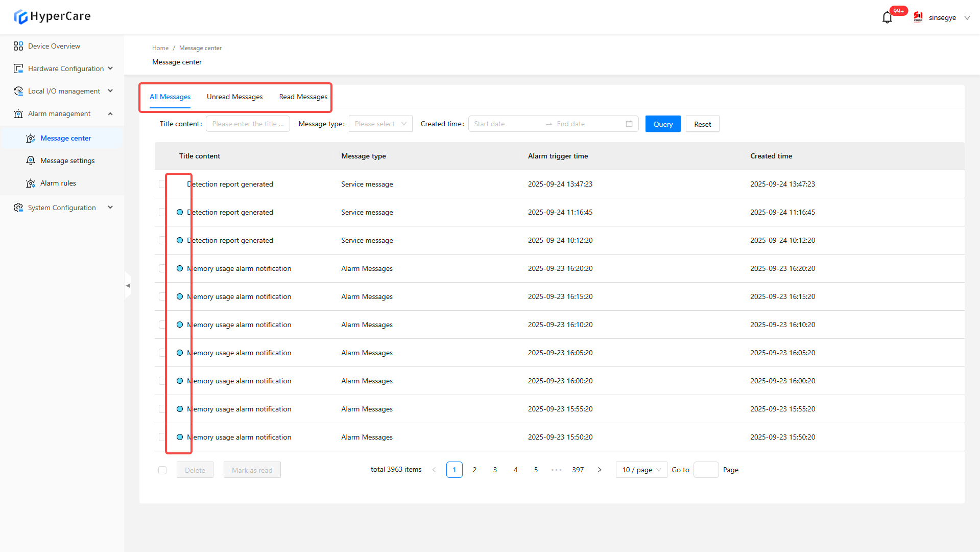Click the calendar icon in Created time
The height and width of the screenshot is (552, 980).
point(629,124)
